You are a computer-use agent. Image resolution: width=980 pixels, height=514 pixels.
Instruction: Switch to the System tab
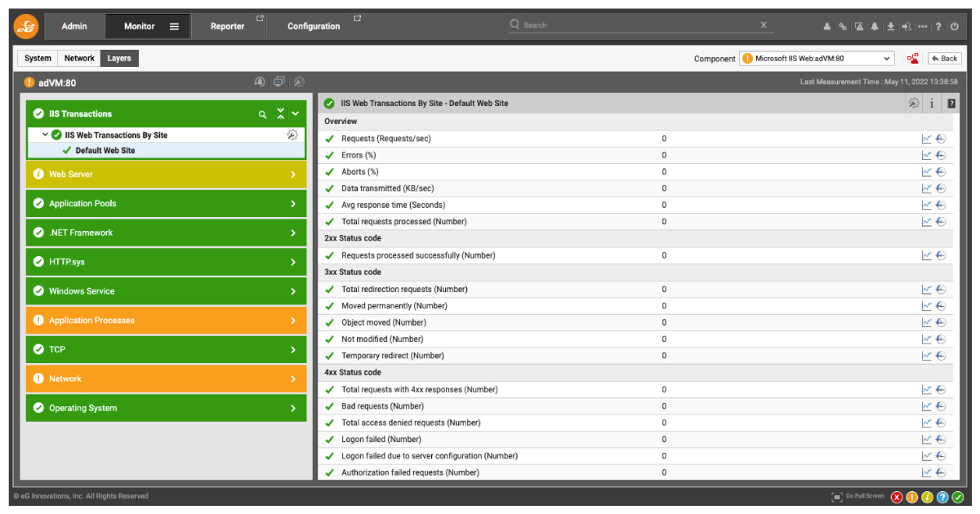coord(38,59)
